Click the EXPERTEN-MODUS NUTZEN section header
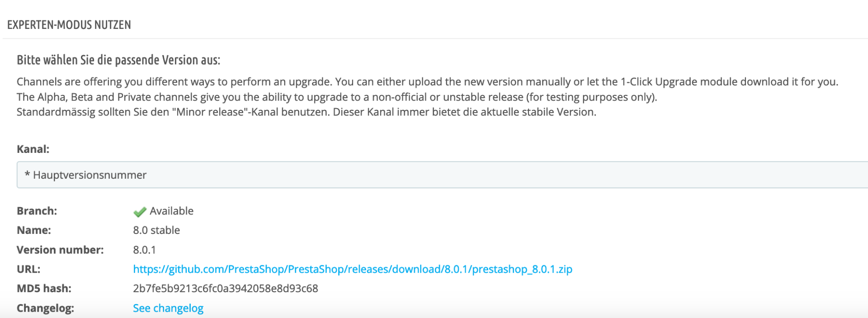 tap(69, 25)
